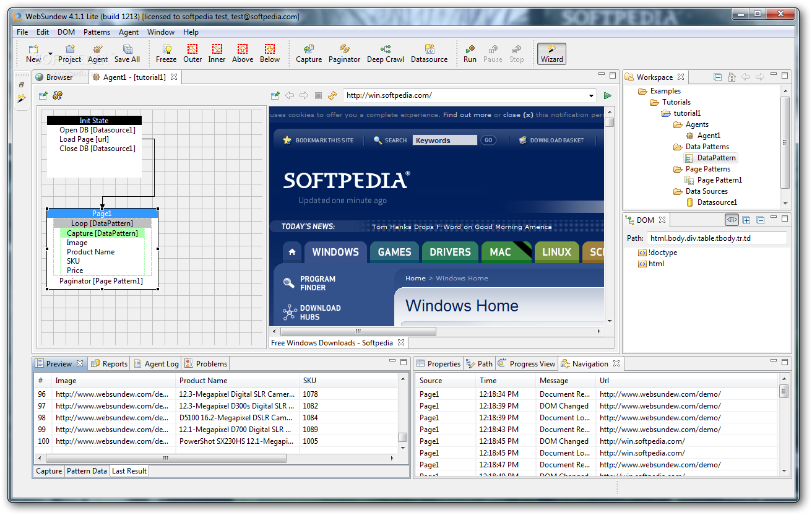Toggle the highlighted tag button in the DOM panel

coord(732,220)
